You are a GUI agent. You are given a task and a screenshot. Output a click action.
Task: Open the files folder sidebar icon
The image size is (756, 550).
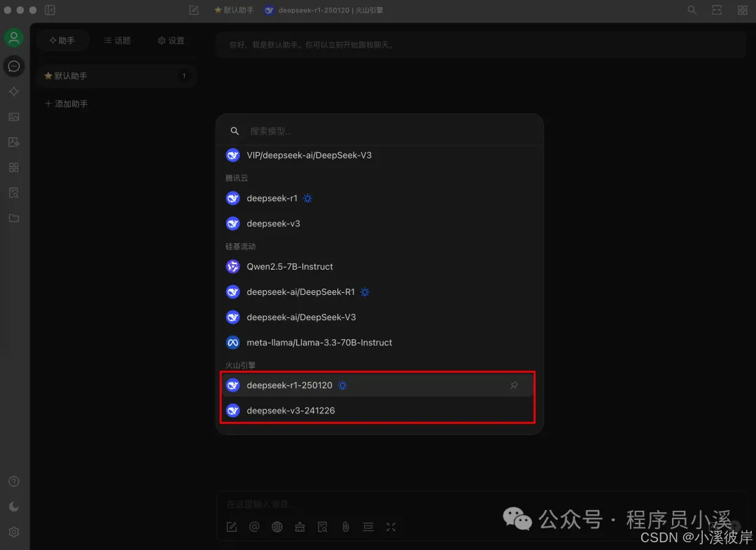14,218
